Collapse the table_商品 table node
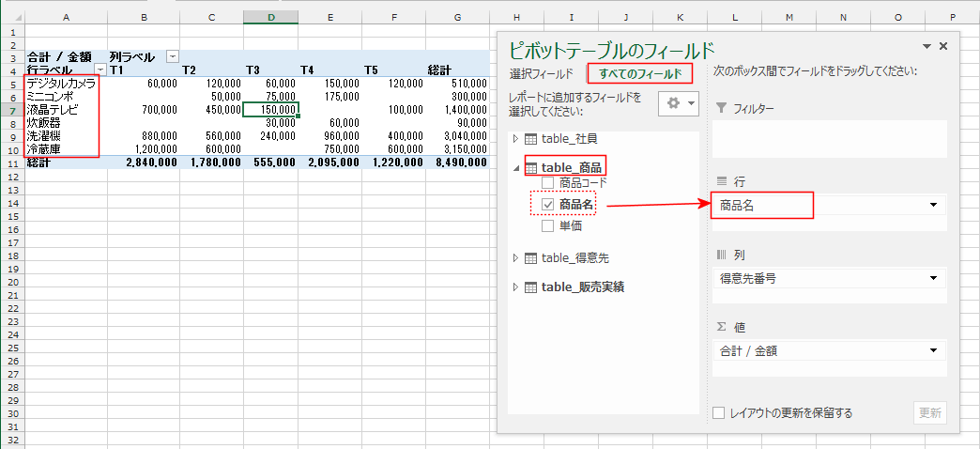Screen dimensions: 980x449 click(x=515, y=167)
